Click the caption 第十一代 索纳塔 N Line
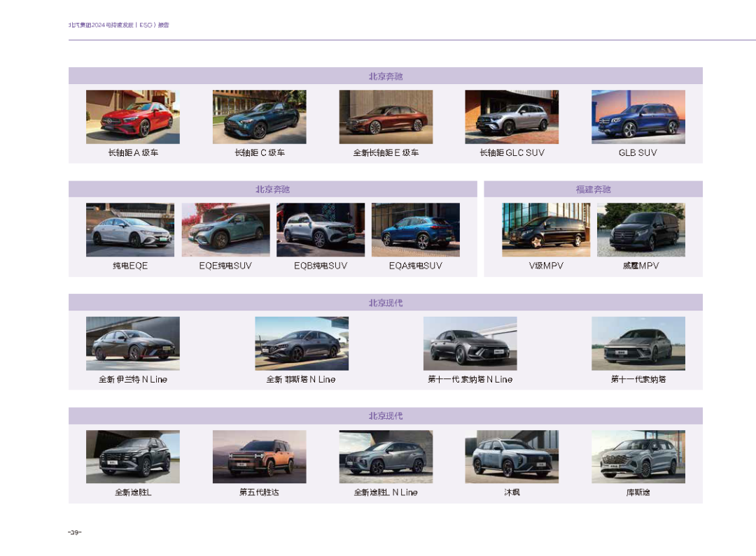 tap(470, 380)
